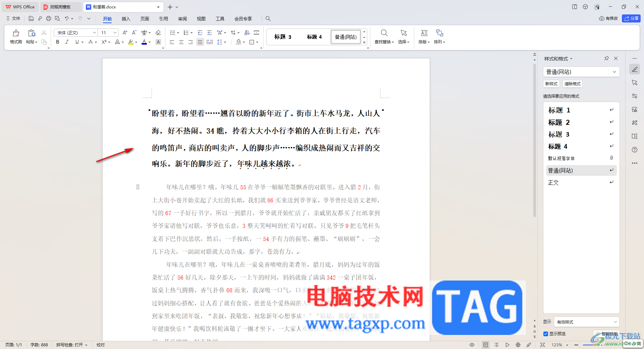This screenshot has height=349, width=644.
Task: Open Web layout globe icon in status bar
Action: click(x=518, y=345)
